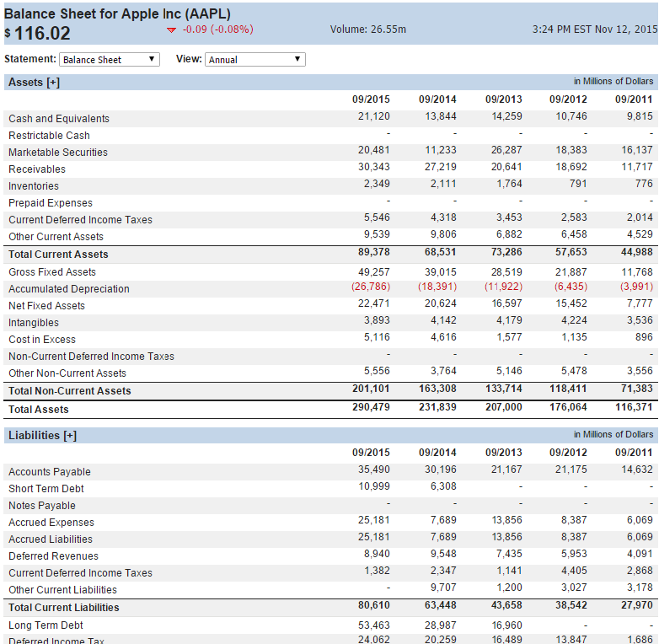Select the Receivables row label
Viewport: 659px width, 644px height.
(x=37, y=169)
